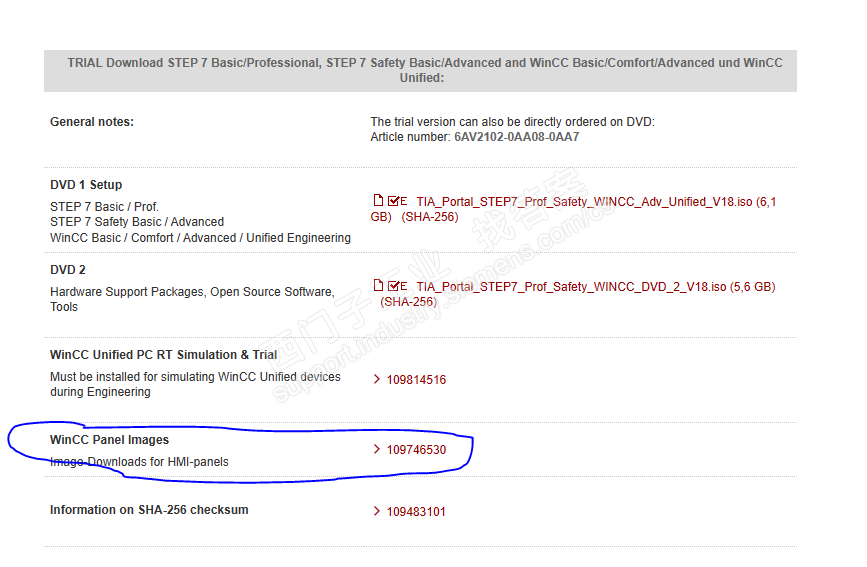This screenshot has height=567, width=867.
Task: Click the chevron arrow before 109483101
Action: pyautogui.click(x=377, y=511)
